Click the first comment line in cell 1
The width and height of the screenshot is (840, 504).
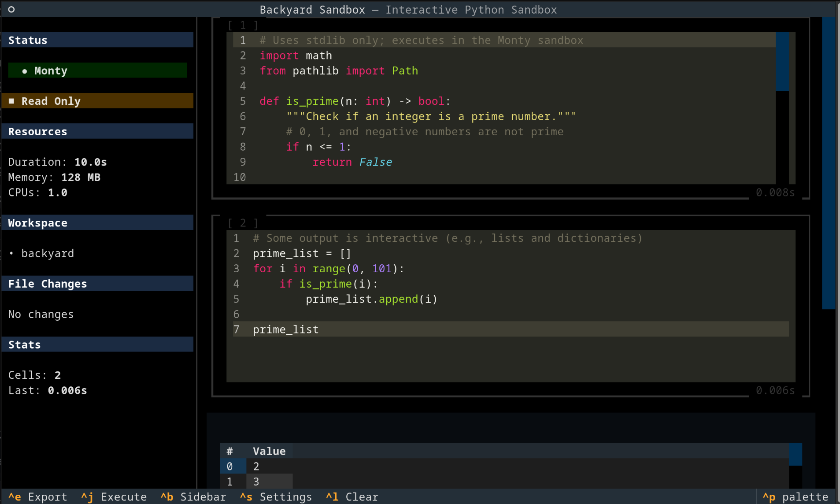click(421, 40)
